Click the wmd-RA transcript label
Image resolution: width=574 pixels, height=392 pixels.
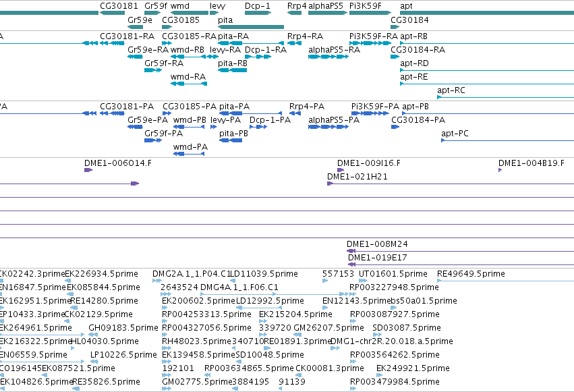188,77
